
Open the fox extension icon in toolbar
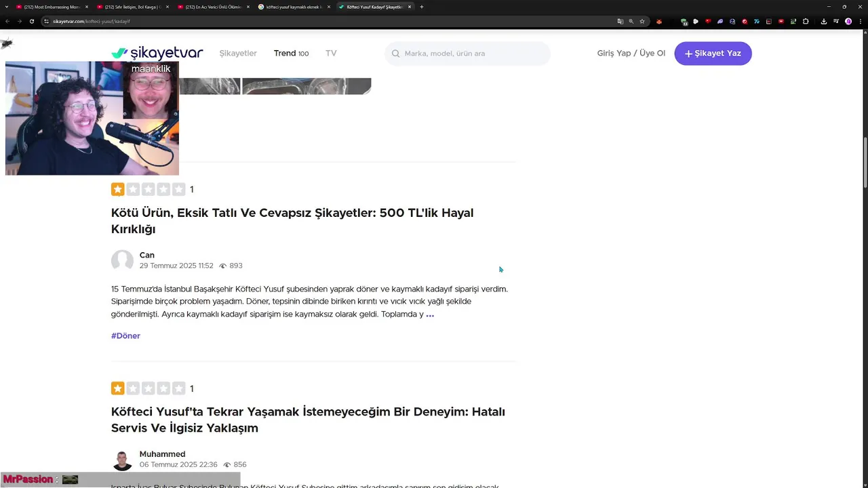659,21
